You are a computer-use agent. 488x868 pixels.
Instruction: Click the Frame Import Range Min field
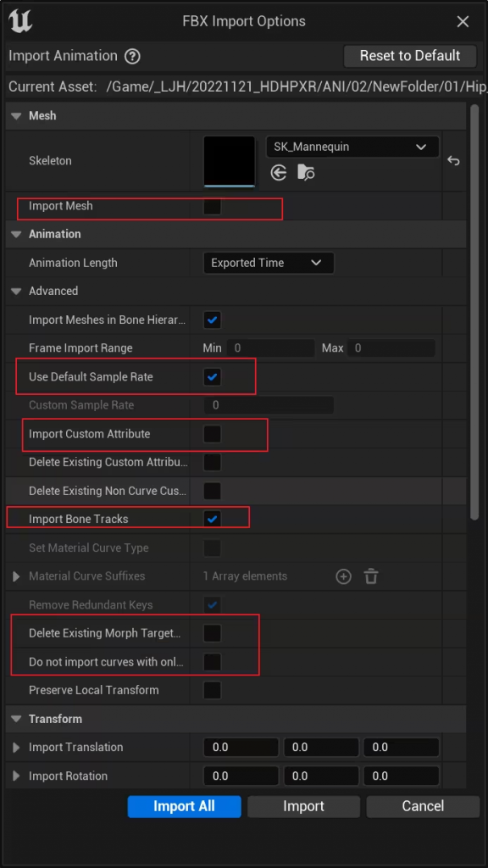(x=270, y=348)
